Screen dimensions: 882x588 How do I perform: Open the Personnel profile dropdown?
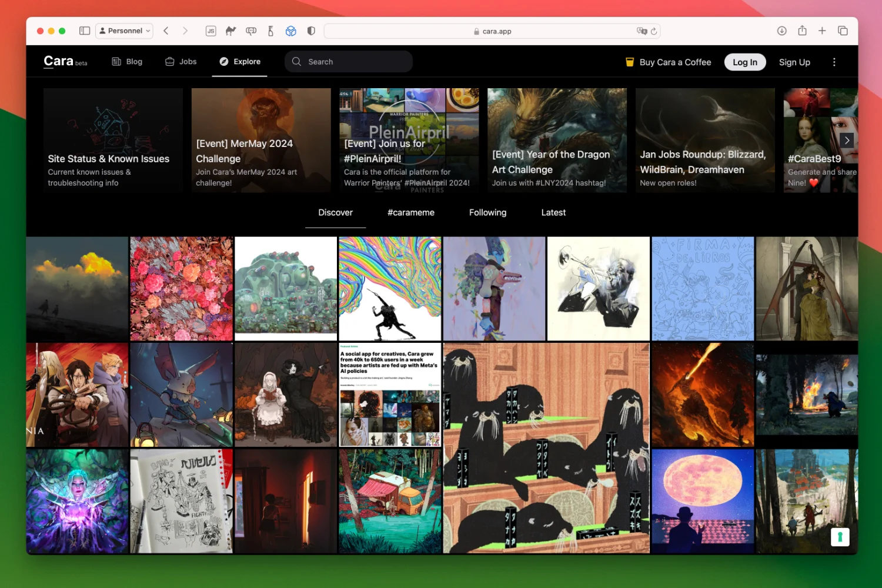125,31
